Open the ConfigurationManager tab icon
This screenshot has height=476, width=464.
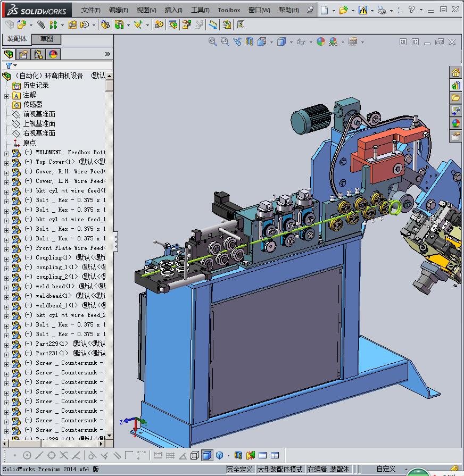point(38,54)
